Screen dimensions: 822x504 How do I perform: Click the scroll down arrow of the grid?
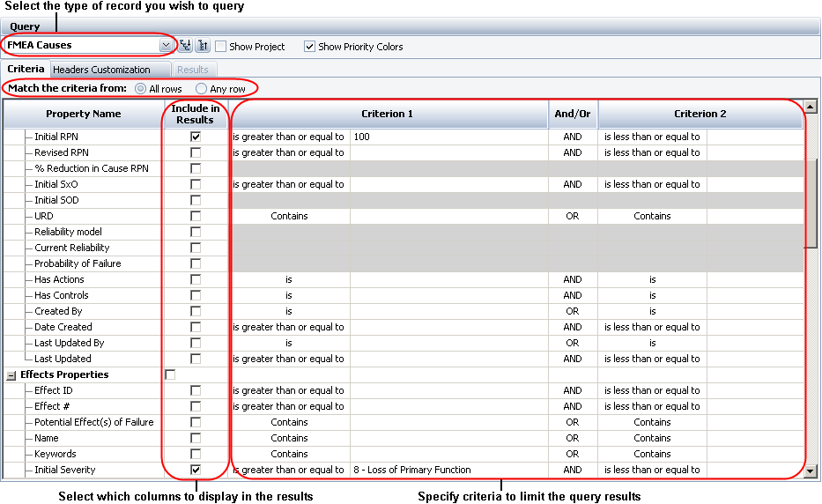(x=811, y=471)
